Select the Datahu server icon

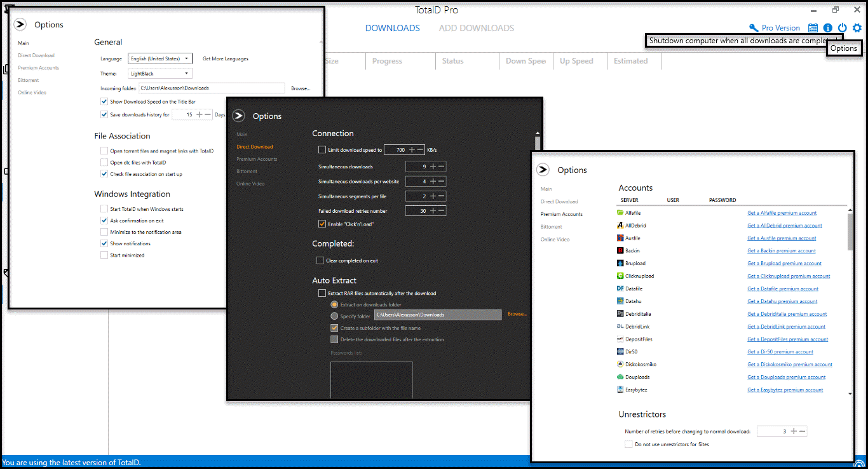pos(620,301)
